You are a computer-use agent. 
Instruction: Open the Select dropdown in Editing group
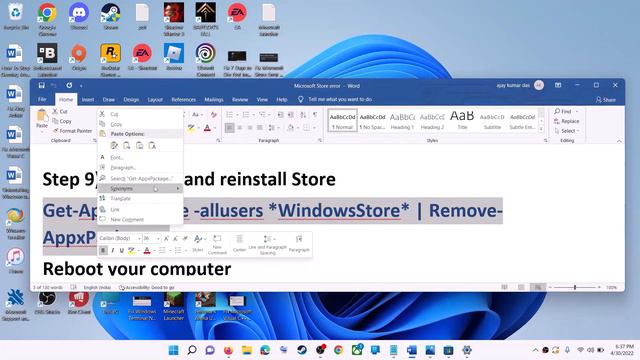tap(567, 131)
